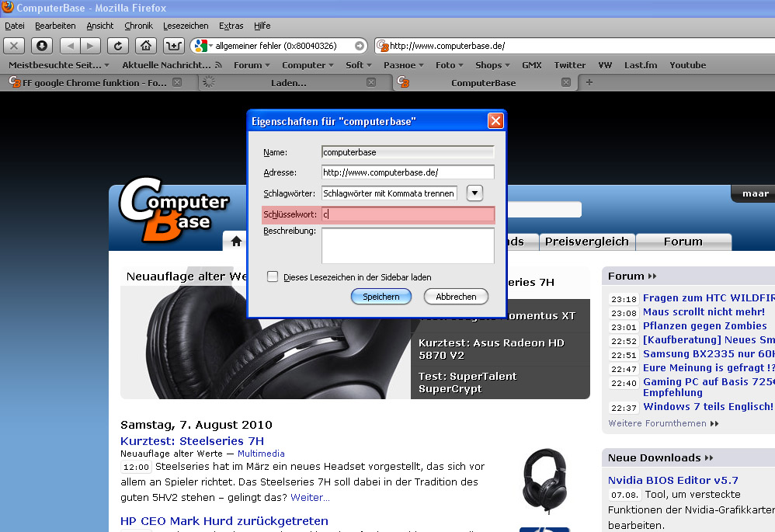Click in the Beschreibung text area
775x532 pixels.
pyautogui.click(x=408, y=245)
